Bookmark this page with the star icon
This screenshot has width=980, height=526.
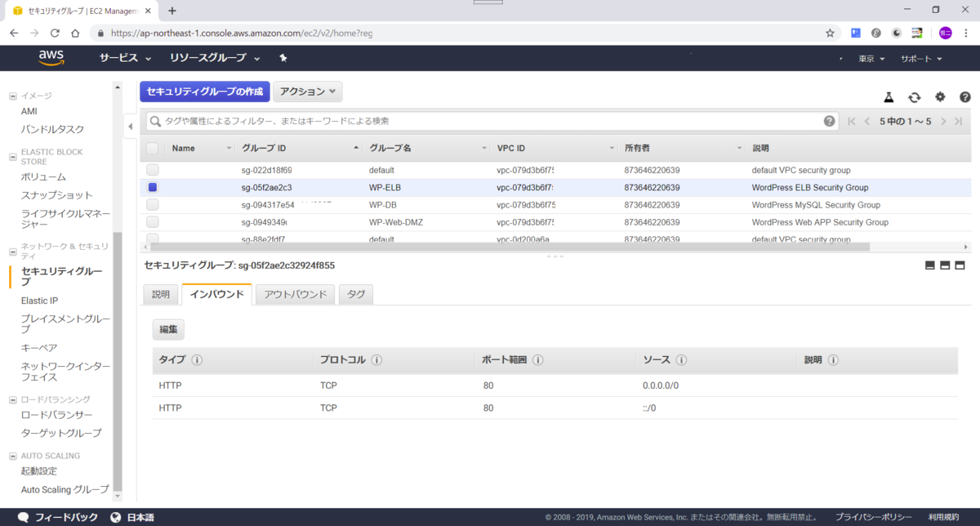(830, 33)
